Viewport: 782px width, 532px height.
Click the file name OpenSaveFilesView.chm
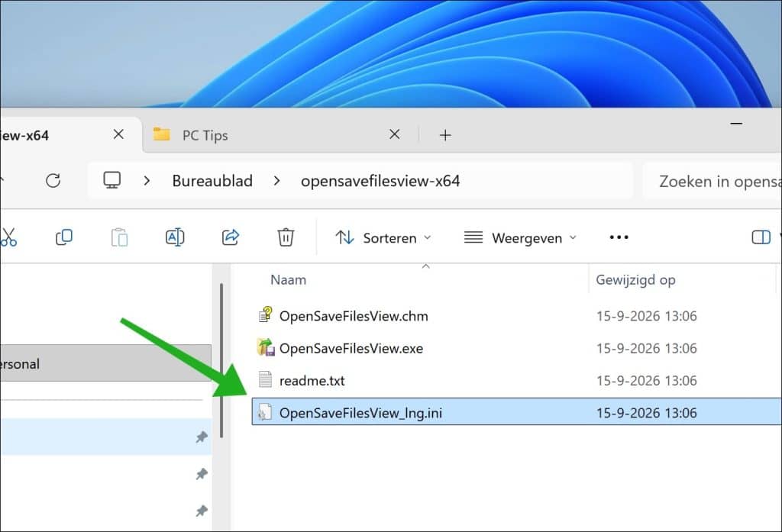click(354, 316)
